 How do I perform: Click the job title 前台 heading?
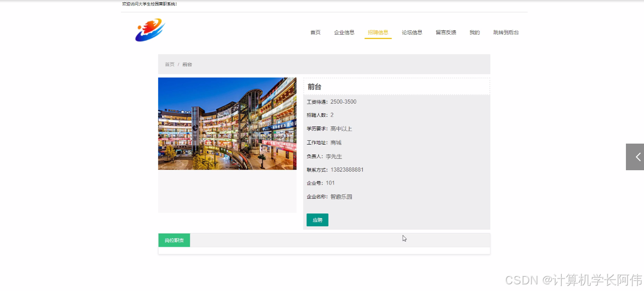(x=315, y=87)
